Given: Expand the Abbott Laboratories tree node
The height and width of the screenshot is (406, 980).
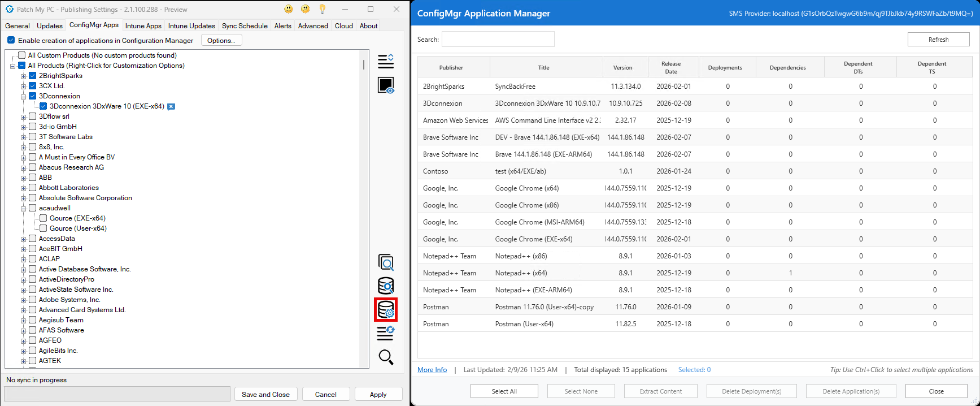Looking at the screenshot, I should click(24, 188).
